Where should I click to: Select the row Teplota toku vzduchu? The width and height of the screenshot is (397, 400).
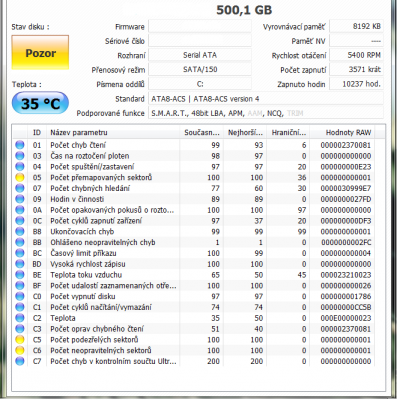(x=193, y=275)
